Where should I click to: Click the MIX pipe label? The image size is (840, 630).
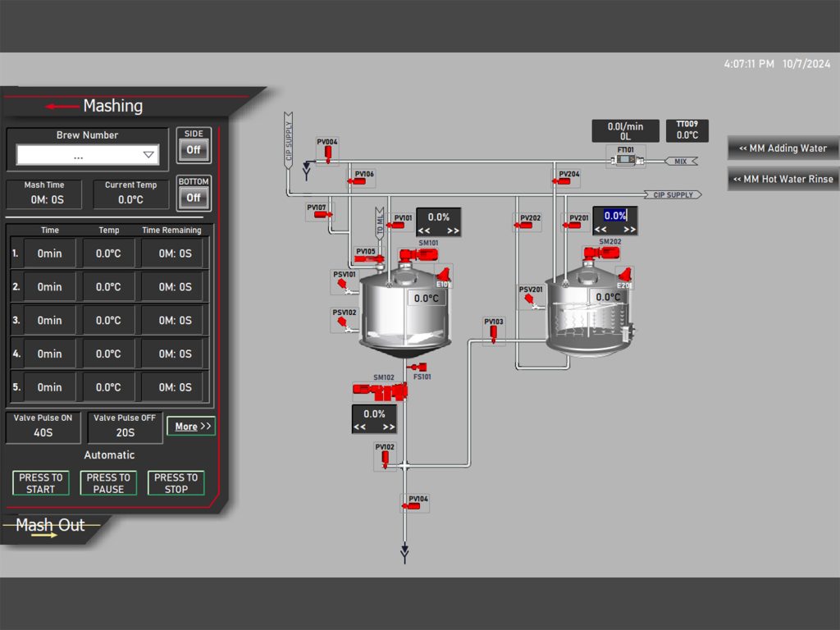pos(681,162)
